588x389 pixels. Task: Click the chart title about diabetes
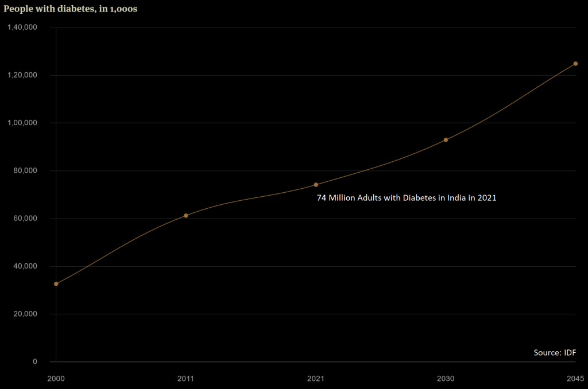coord(70,9)
